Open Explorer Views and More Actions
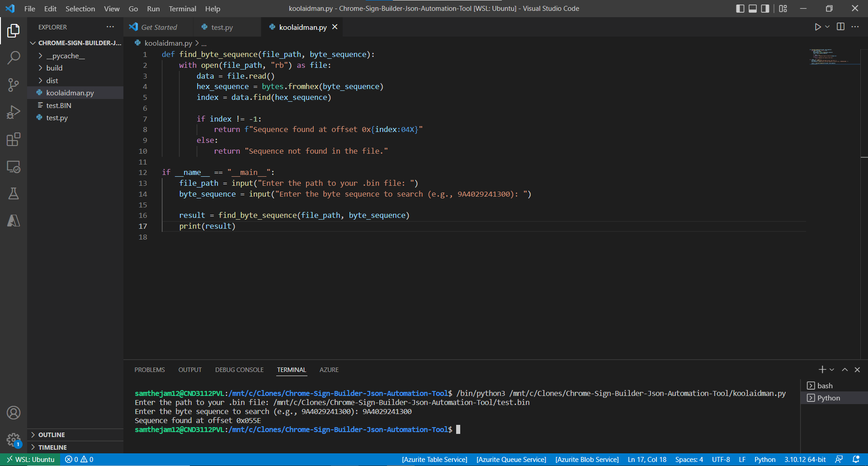Viewport: 868px width, 466px height. point(110,27)
